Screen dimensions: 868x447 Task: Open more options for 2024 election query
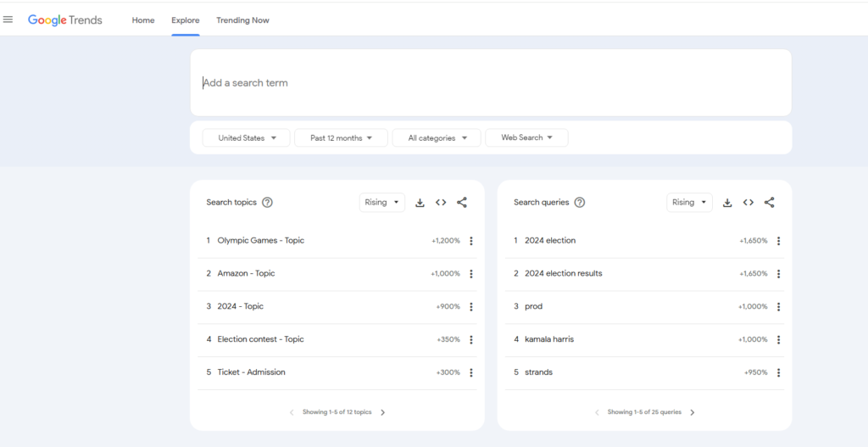pos(778,241)
